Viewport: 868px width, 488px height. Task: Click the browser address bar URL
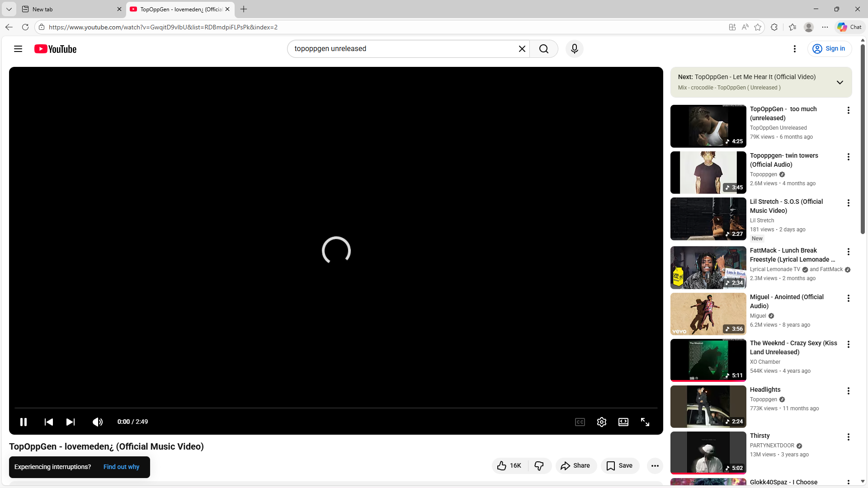point(163,27)
